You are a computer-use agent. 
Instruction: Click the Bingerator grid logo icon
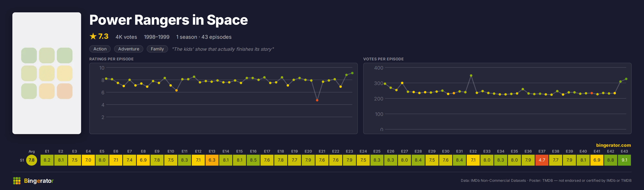(17, 181)
